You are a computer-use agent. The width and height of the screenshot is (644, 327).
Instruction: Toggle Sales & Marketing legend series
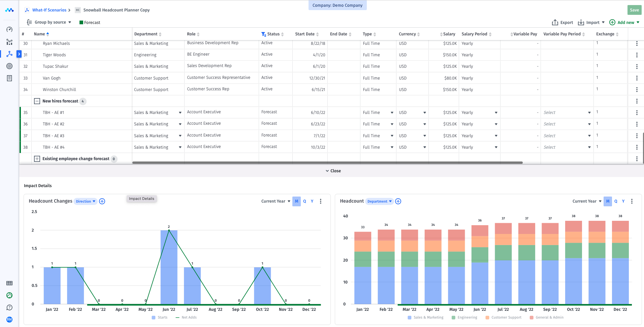pos(425,318)
